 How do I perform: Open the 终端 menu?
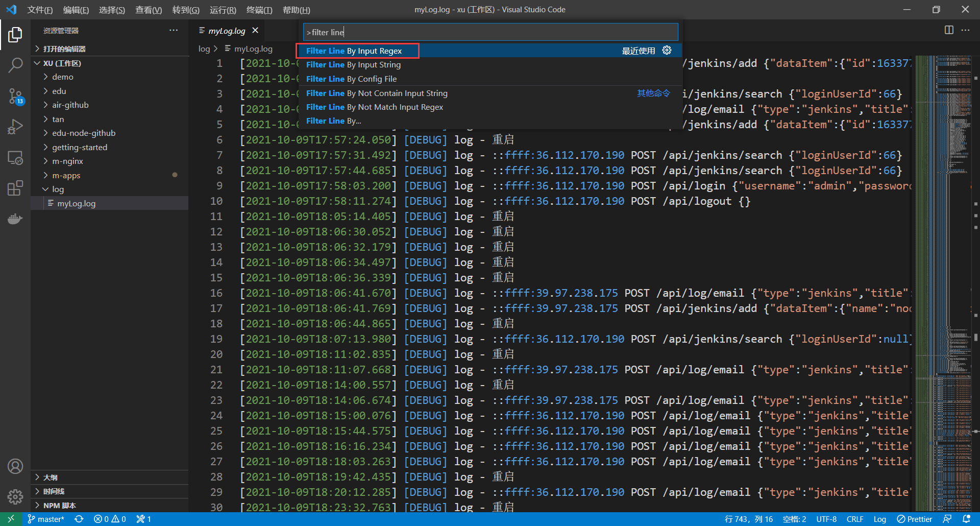click(259, 10)
